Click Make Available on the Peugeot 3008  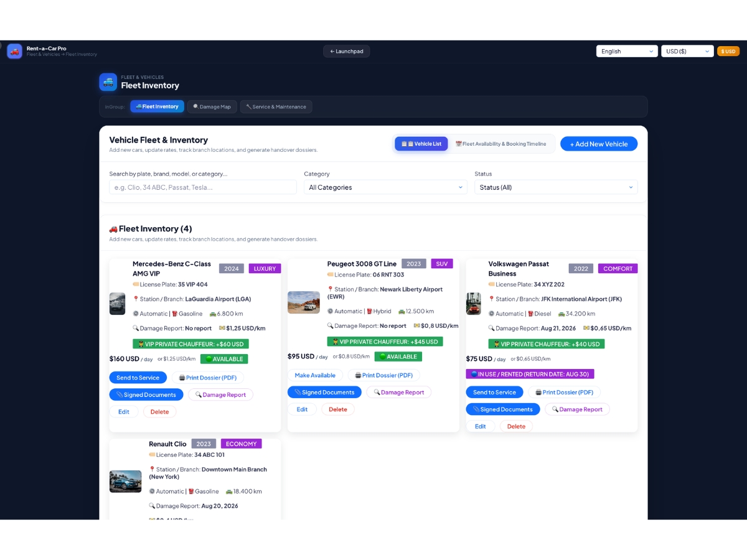coord(315,375)
